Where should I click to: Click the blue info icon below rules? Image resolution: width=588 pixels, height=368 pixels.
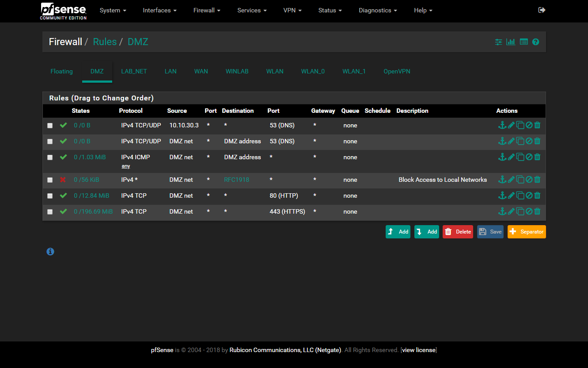pos(50,252)
